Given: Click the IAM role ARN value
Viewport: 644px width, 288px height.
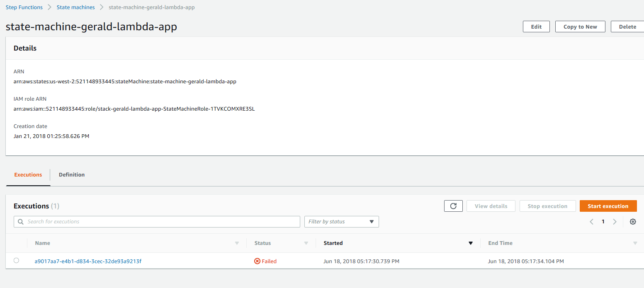Looking at the screenshot, I should [134, 109].
